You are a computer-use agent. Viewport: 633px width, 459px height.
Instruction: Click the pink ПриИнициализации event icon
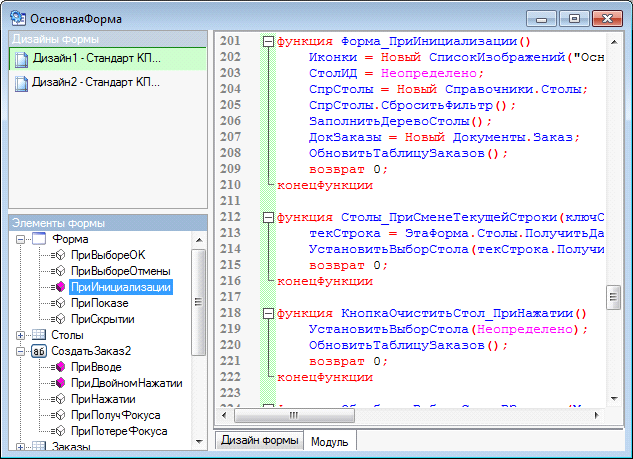60,287
